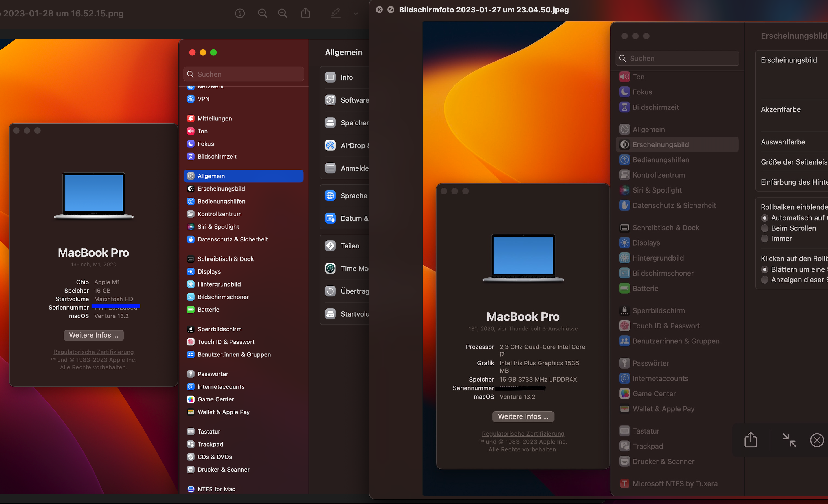Click the zoom out magnifier icon
Image resolution: width=828 pixels, height=504 pixels.
[263, 14]
